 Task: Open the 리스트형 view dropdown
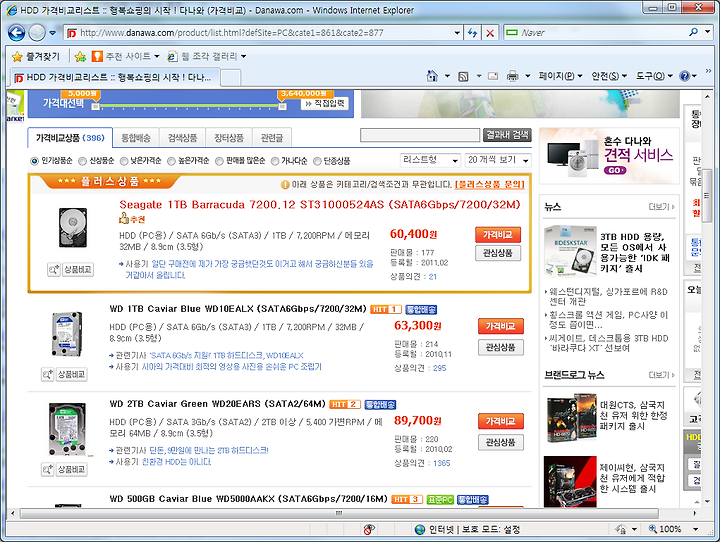(430, 160)
